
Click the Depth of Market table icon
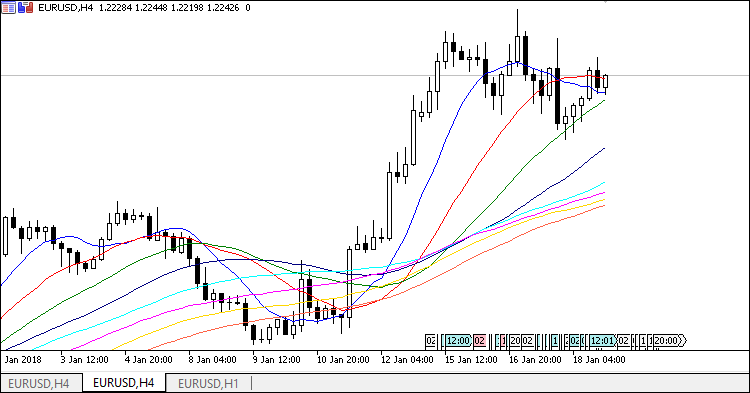(x=9, y=7)
